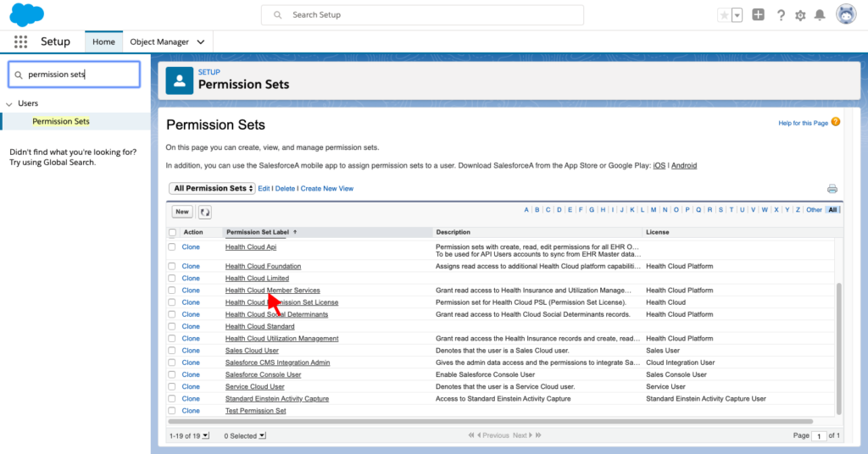Open the help question mark icon
This screenshot has height=454, width=868.
click(x=781, y=15)
